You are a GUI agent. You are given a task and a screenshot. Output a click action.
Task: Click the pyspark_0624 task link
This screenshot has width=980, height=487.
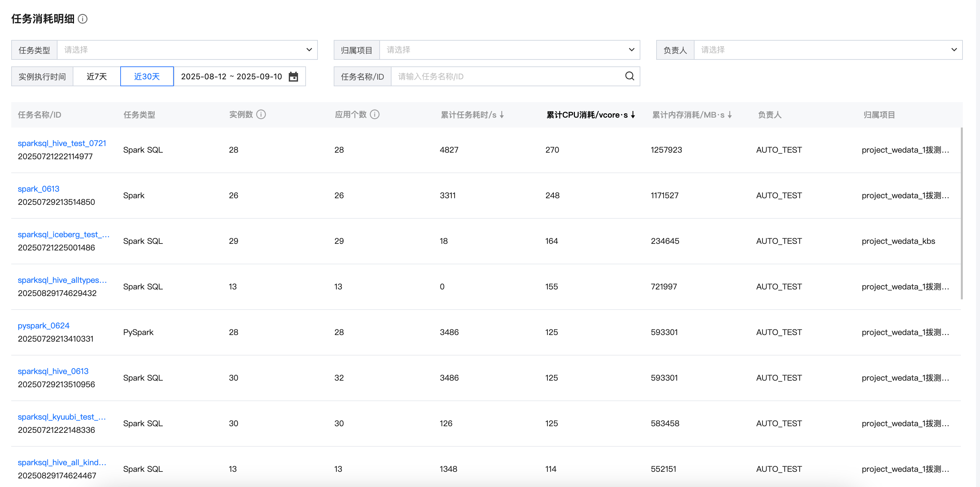pos(43,326)
